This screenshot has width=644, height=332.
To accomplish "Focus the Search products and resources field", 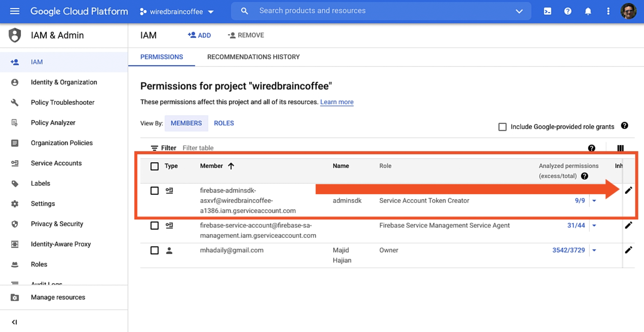I will 381,11.
